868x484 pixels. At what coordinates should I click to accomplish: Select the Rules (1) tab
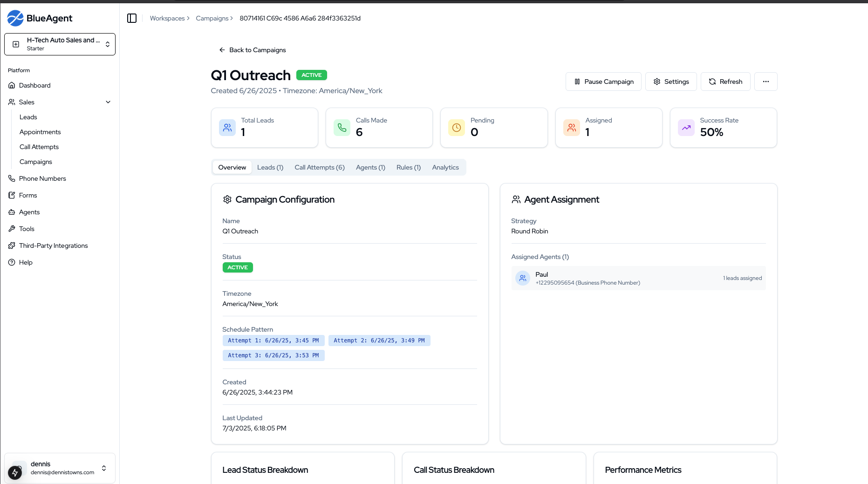pos(409,167)
